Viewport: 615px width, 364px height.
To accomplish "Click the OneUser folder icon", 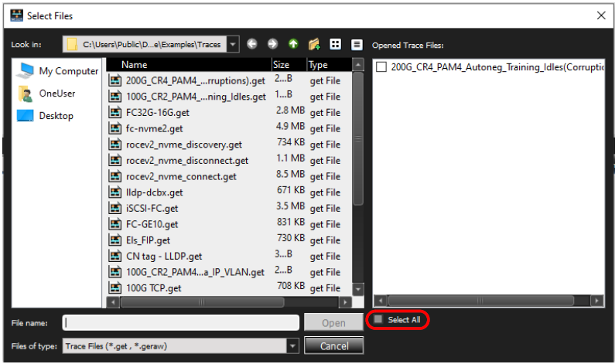I will [25, 94].
